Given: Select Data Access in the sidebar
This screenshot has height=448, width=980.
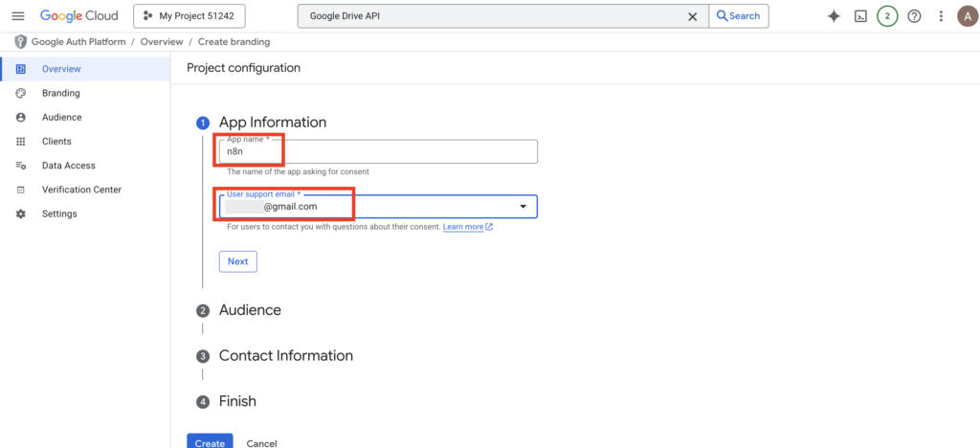Looking at the screenshot, I should coord(68,166).
